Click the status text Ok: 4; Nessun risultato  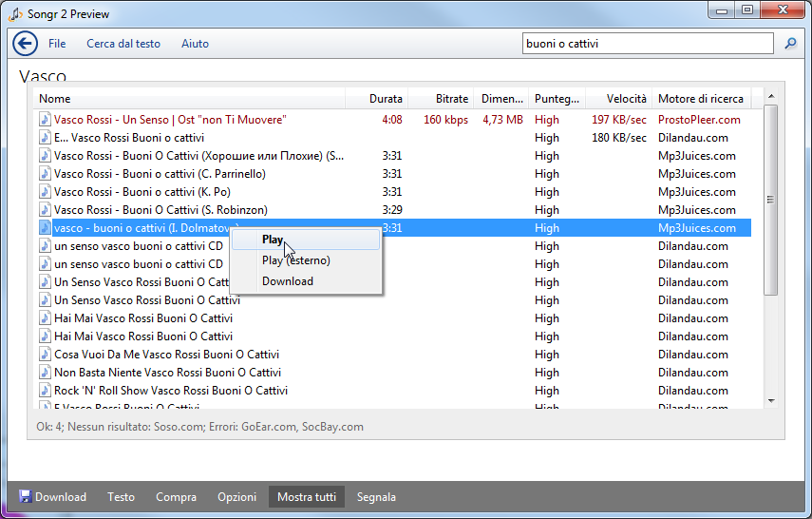(199, 427)
